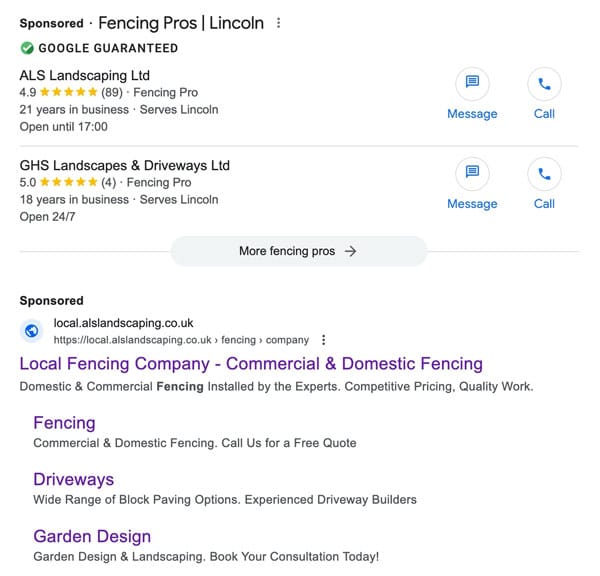Screen dimensions: 600x576
Task: Click Call text label for GHS Landscapes
Action: coord(544,204)
